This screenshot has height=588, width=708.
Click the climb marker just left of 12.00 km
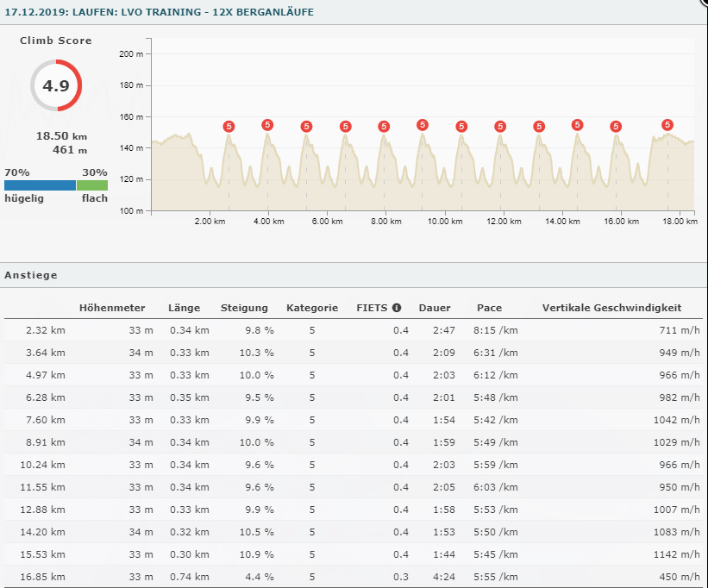click(x=500, y=127)
